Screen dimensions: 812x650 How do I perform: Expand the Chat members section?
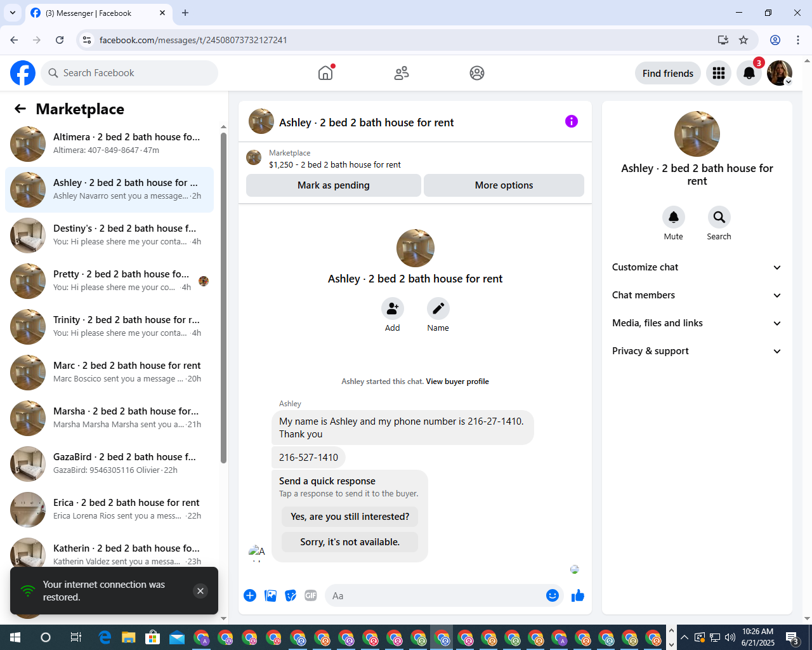point(697,295)
